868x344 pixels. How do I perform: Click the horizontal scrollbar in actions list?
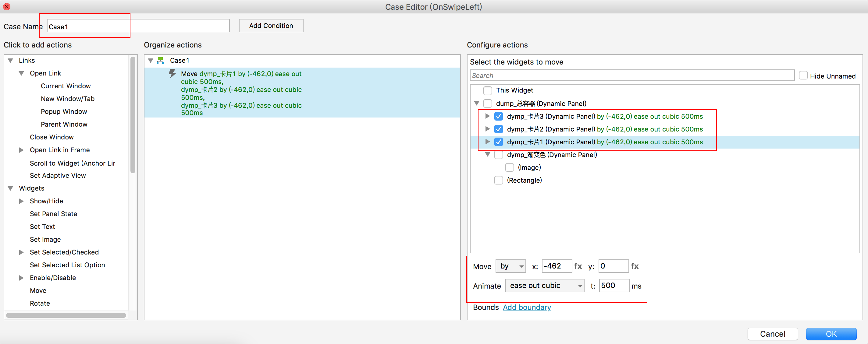pos(66,315)
